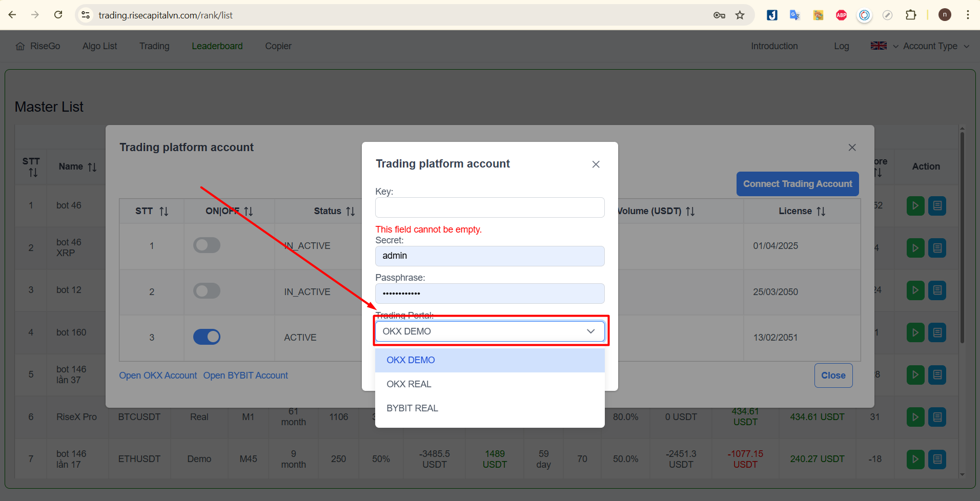Click ETHUSDT cell in row 7
The height and width of the screenshot is (501, 980).
click(139, 459)
